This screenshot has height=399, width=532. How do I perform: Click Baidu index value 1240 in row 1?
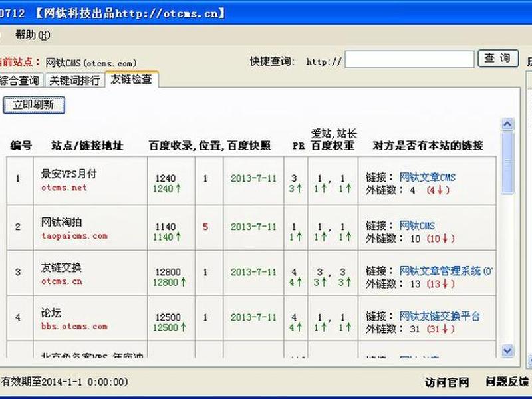pyautogui.click(x=166, y=178)
